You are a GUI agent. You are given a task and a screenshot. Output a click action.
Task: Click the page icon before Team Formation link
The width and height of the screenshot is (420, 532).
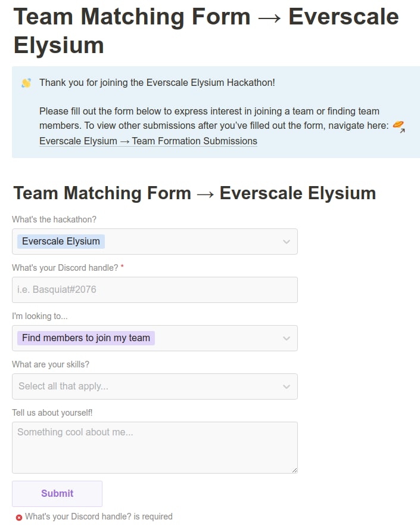point(399,126)
